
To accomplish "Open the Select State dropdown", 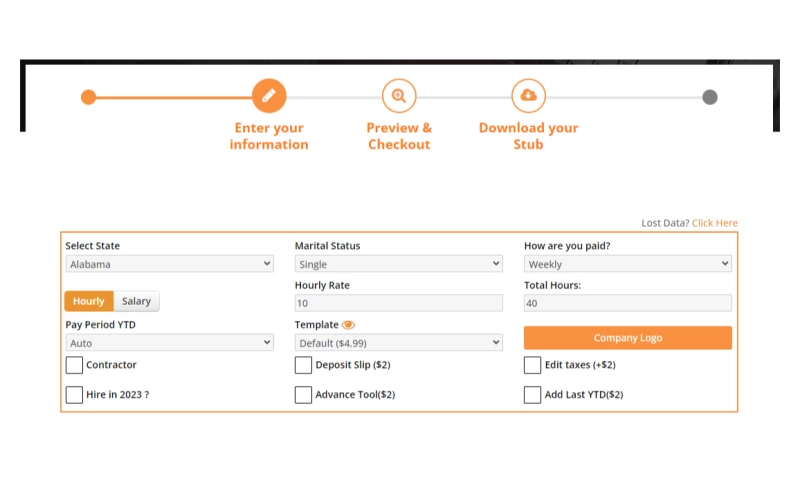I will (x=169, y=264).
